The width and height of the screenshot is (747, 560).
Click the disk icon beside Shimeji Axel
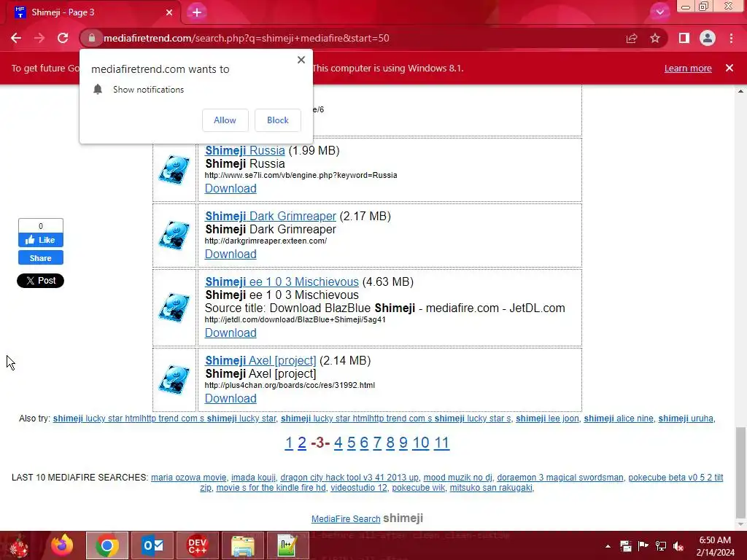(x=174, y=379)
